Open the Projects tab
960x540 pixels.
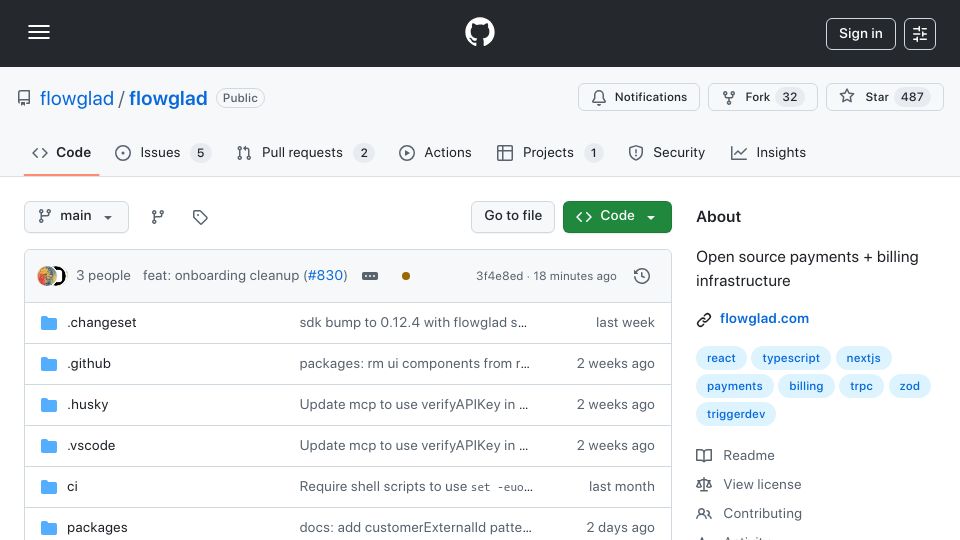[549, 152]
